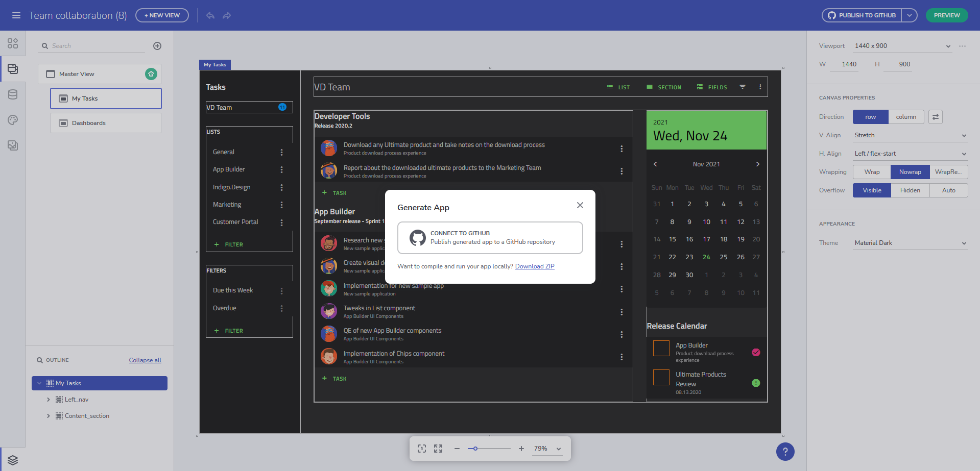Open the Viewport size dropdown
The height and width of the screenshot is (471, 980).
coord(902,46)
